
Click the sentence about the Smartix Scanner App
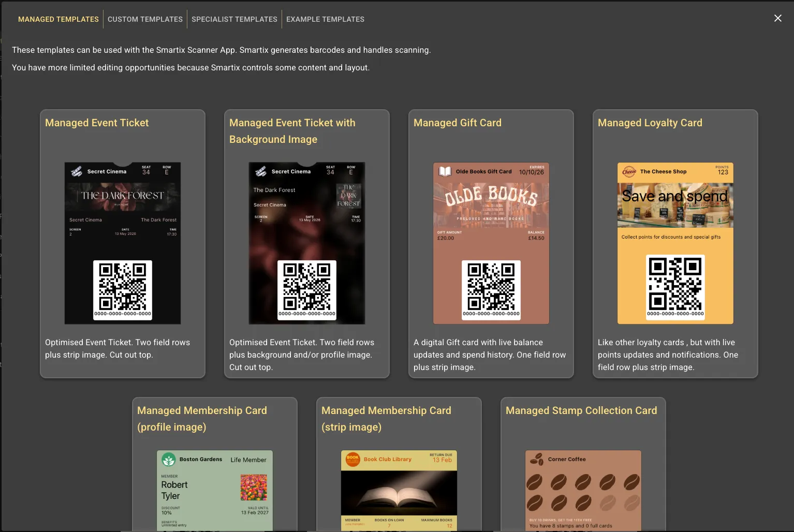click(222, 50)
